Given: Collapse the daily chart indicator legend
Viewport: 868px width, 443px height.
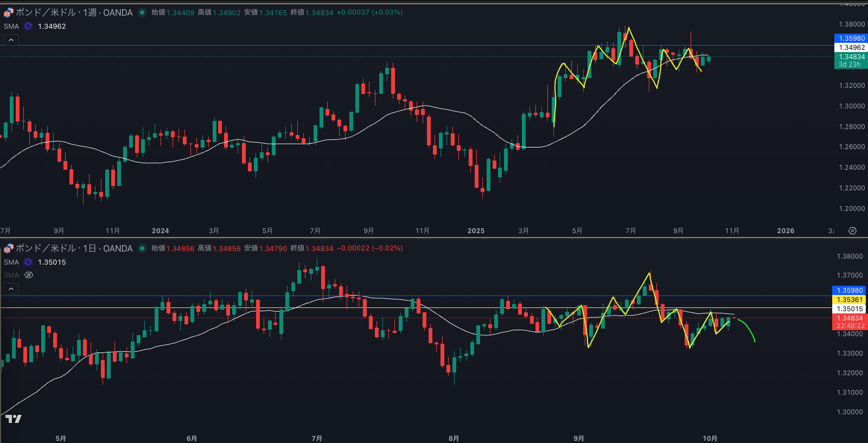Looking at the screenshot, I should [x=11, y=288].
